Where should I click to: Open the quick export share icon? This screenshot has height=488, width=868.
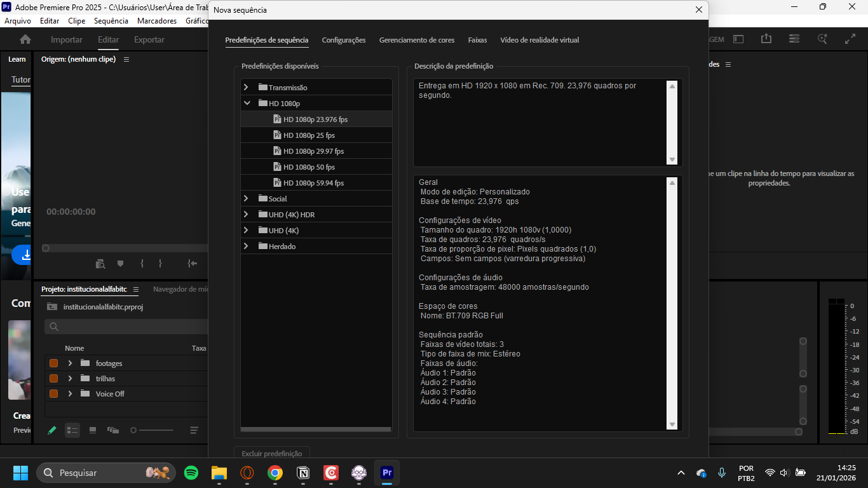(x=766, y=39)
